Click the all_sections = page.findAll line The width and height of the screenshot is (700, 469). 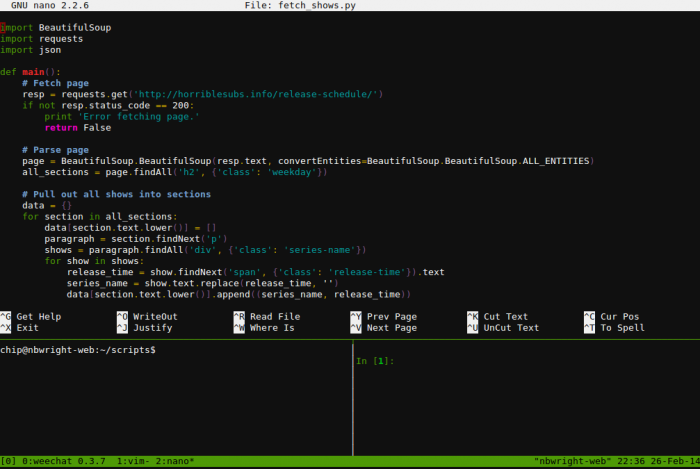click(175, 172)
